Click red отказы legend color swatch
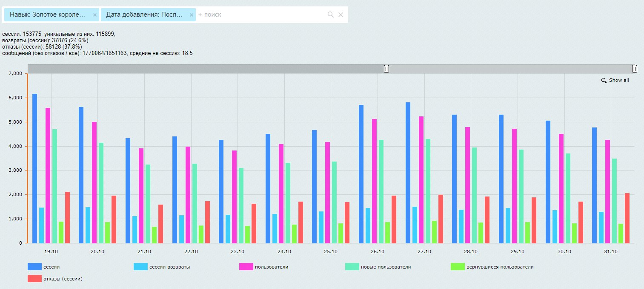 [34, 279]
